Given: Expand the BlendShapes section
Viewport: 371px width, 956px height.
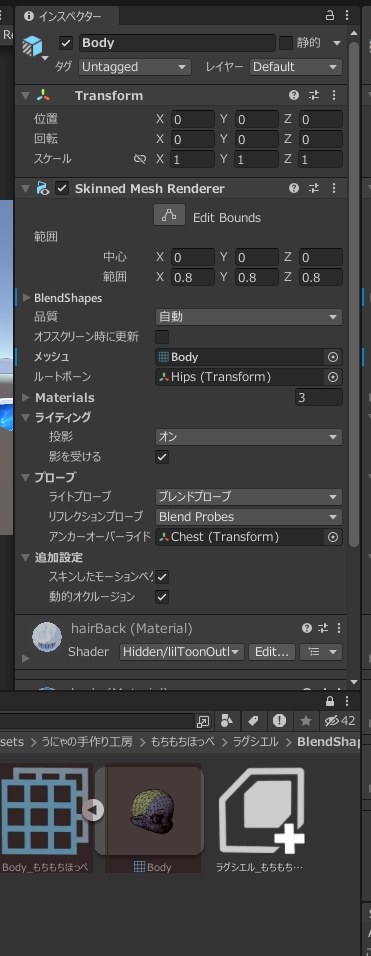Looking at the screenshot, I should point(26,298).
